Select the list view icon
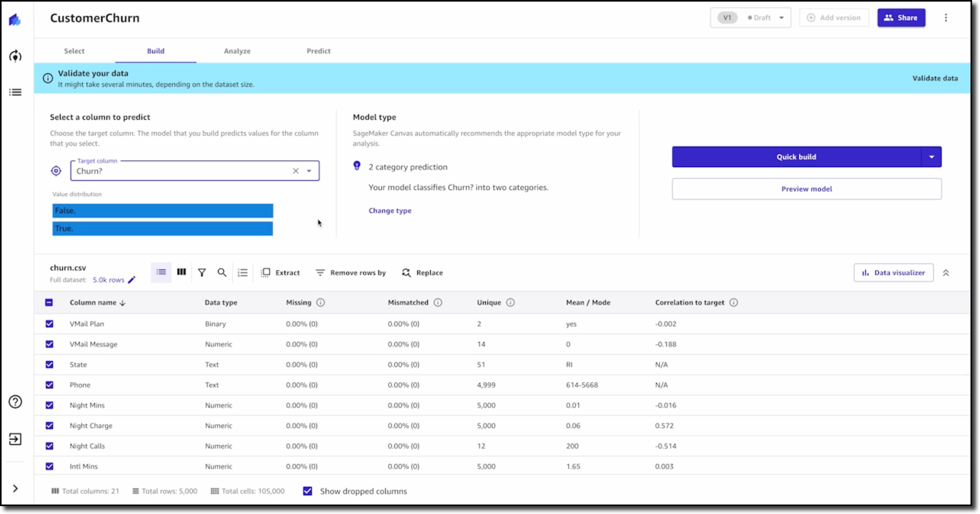The height and width of the screenshot is (514, 980). click(161, 272)
